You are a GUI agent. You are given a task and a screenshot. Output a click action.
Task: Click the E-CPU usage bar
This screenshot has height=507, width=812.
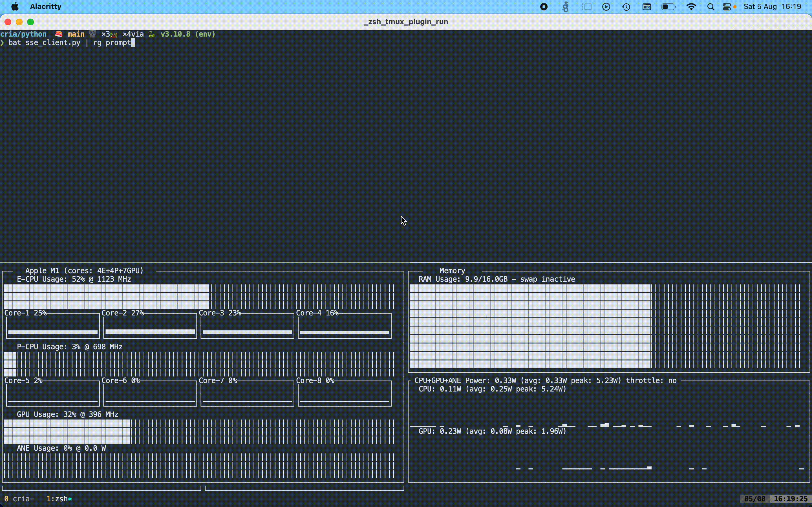point(199,296)
